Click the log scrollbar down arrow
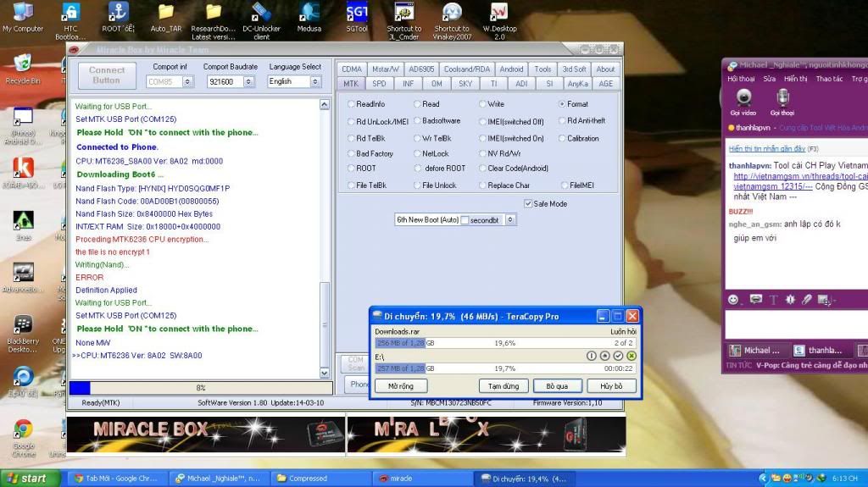 tap(325, 373)
